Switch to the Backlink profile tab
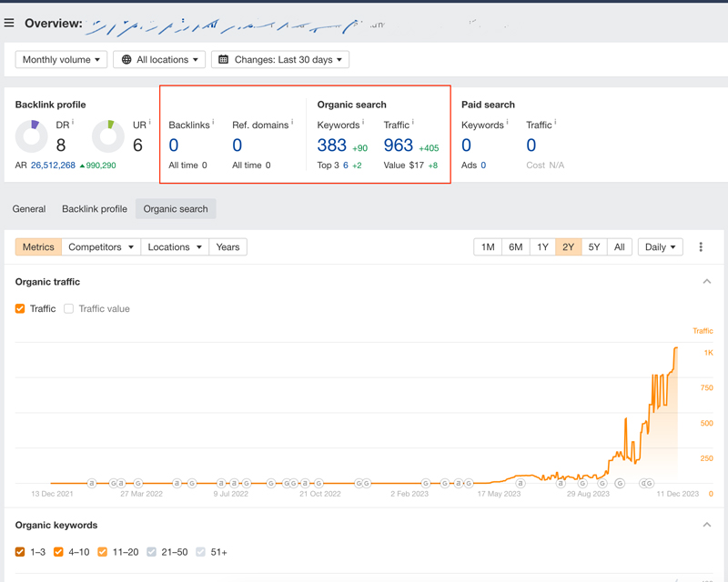 tap(95, 209)
